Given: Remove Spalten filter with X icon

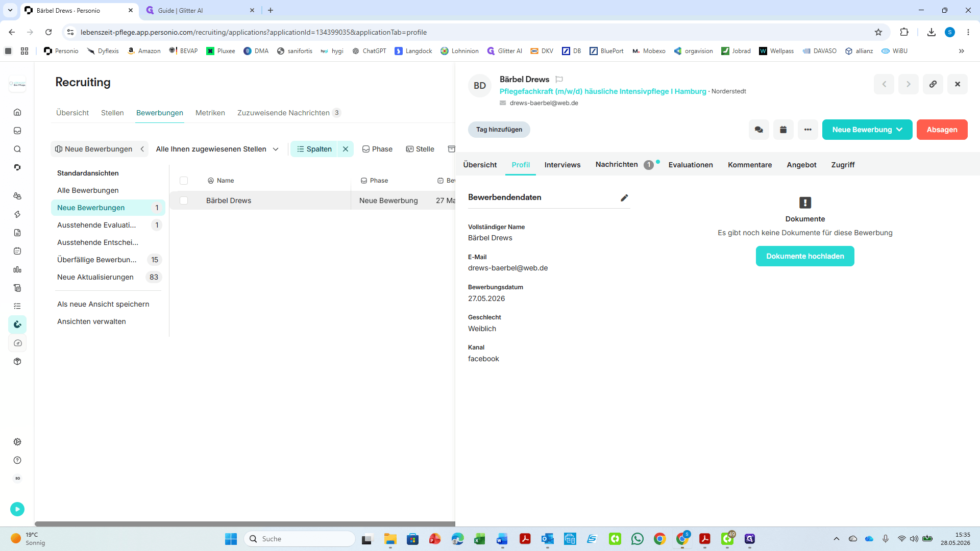Looking at the screenshot, I should (346, 149).
